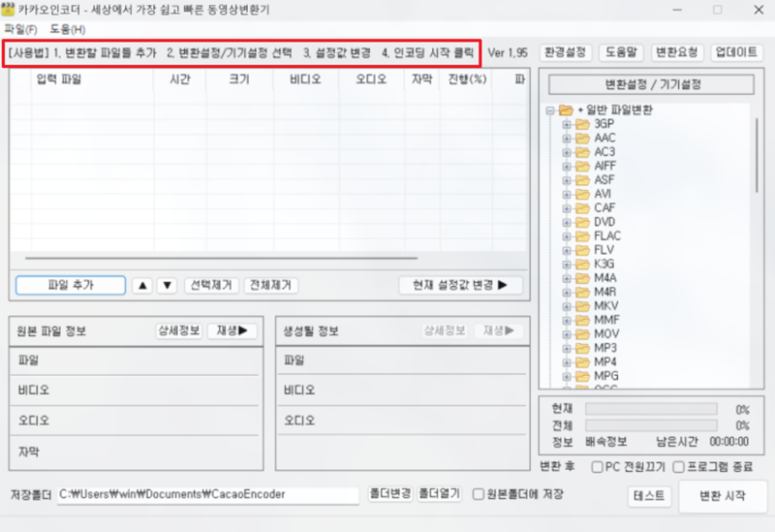The height and width of the screenshot is (532, 775).
Task: Select the MOV folder icon
Action: (x=583, y=334)
